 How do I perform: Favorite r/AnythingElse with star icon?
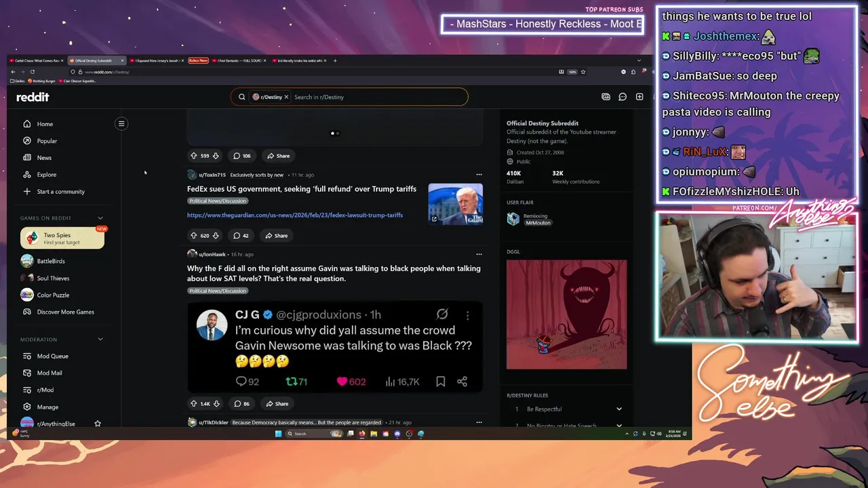[x=98, y=424]
